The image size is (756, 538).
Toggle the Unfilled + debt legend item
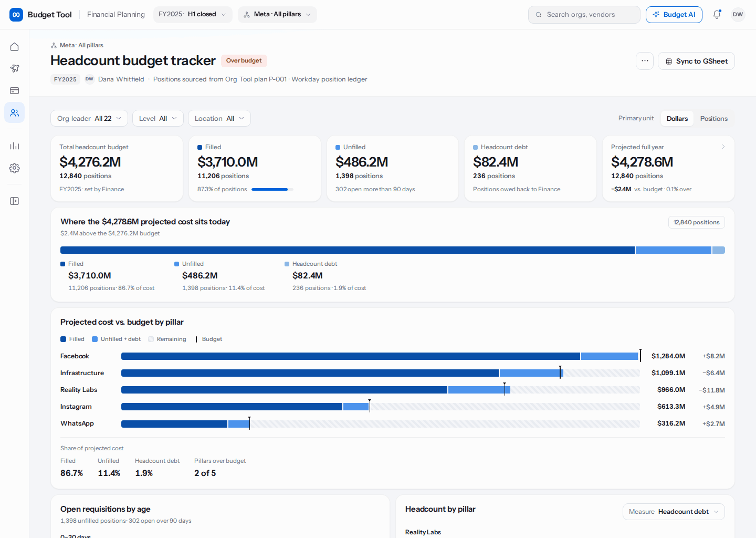(x=117, y=339)
